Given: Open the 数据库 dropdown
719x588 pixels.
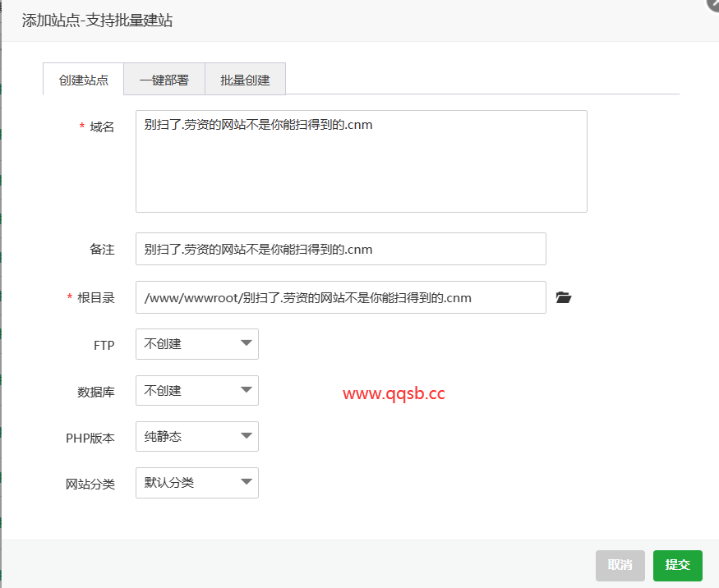Looking at the screenshot, I should [196, 391].
